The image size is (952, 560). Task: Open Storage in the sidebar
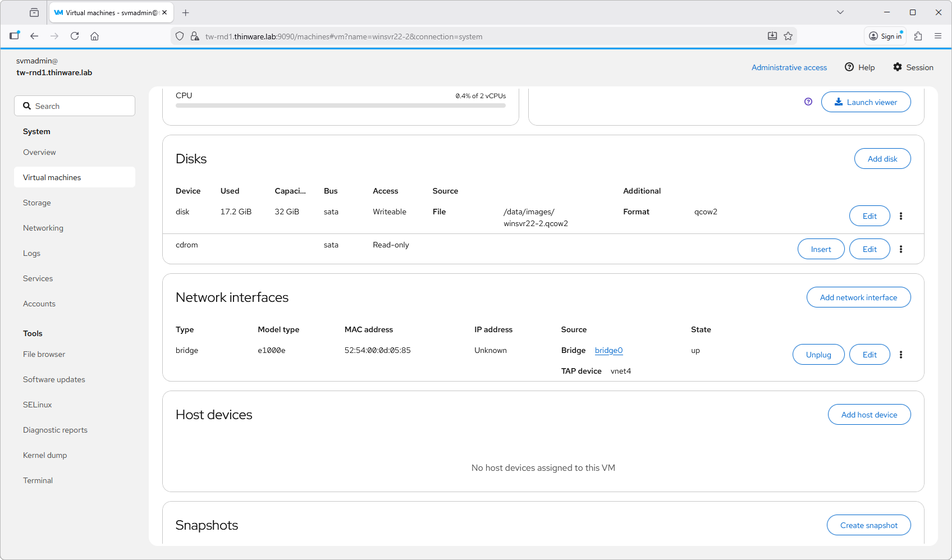click(x=75, y=203)
